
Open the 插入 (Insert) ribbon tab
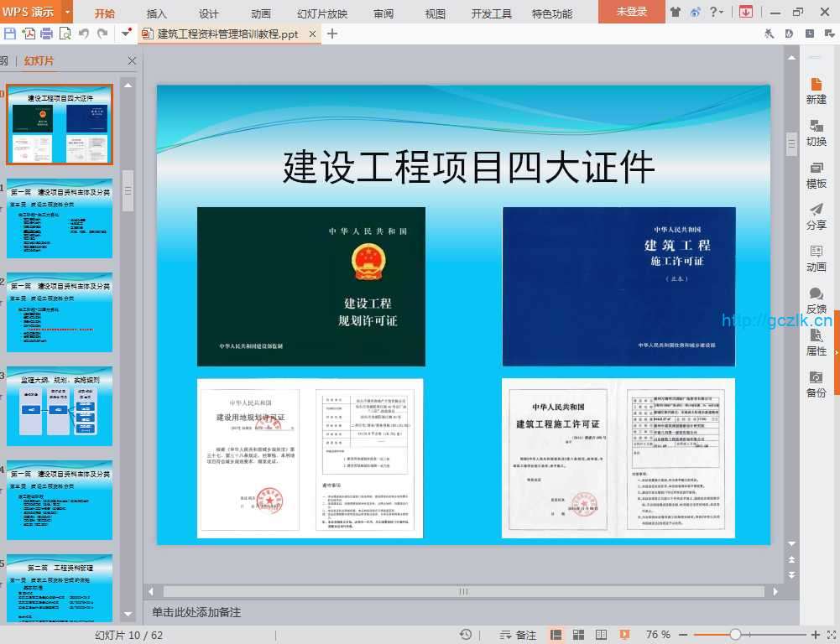(156, 13)
